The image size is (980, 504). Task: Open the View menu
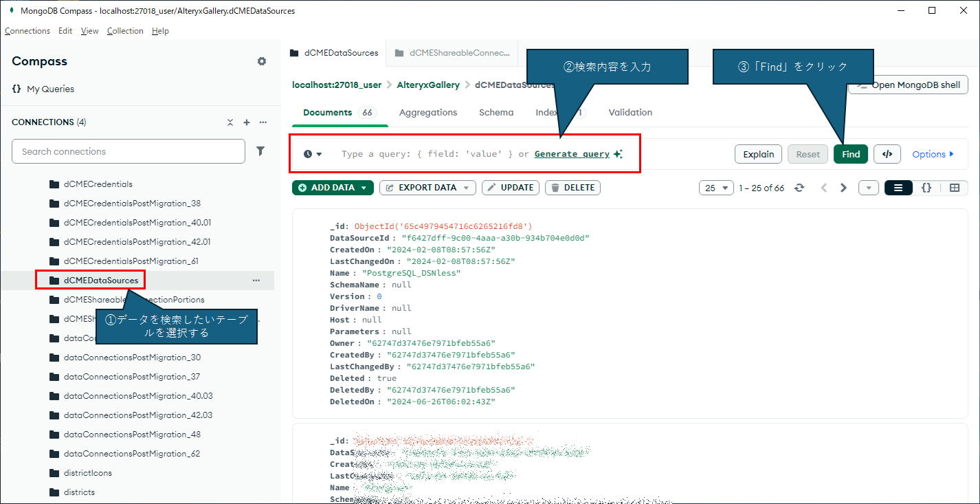(x=89, y=31)
